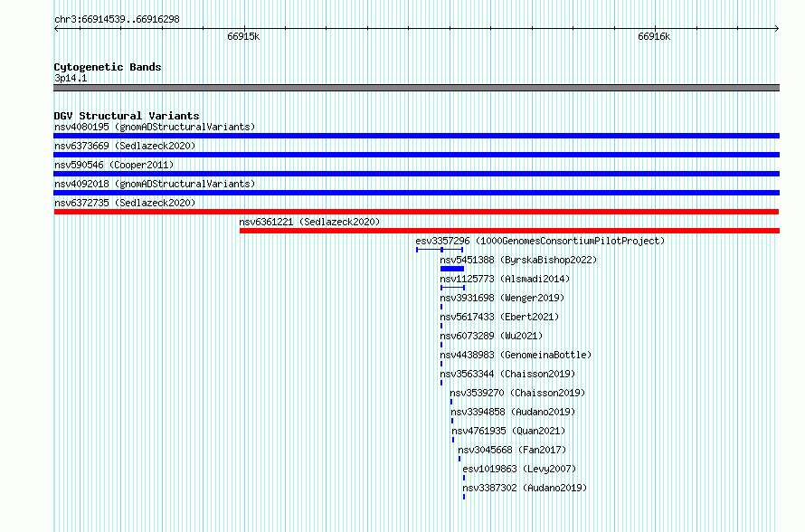Open nsv1125773 (Alsmadi2014) label
This screenshot has width=805, height=532.
(x=505, y=279)
